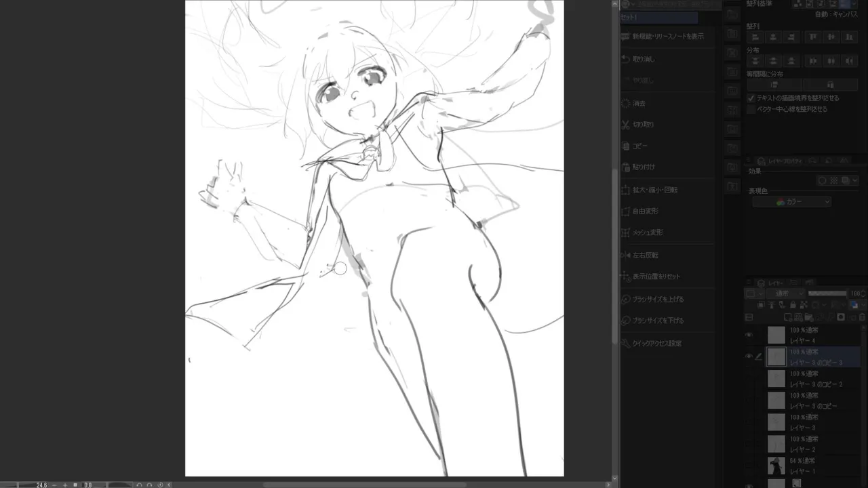Switch to the レイヤープロパティ tab
This screenshot has width=868, height=488.
779,161
